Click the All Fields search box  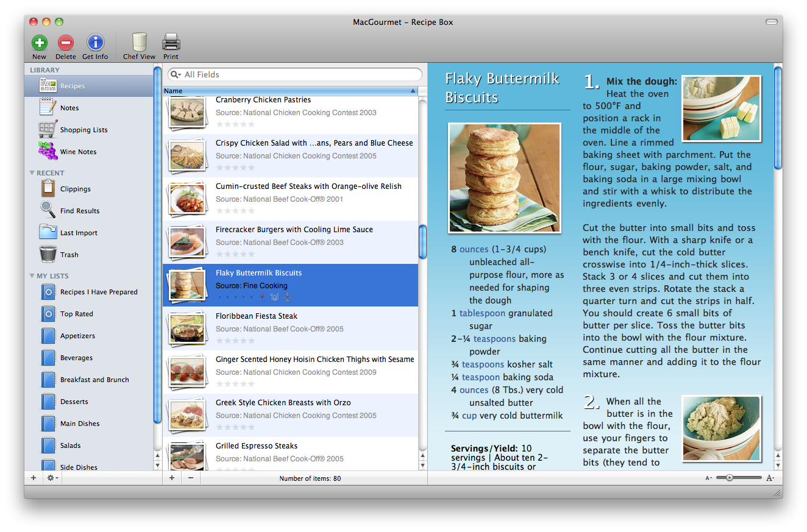click(x=295, y=74)
